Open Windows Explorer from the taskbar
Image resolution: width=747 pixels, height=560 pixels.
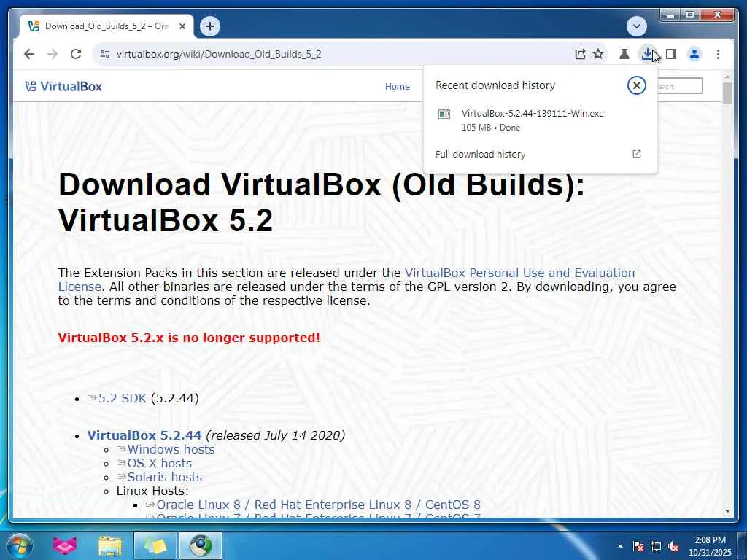click(x=110, y=545)
